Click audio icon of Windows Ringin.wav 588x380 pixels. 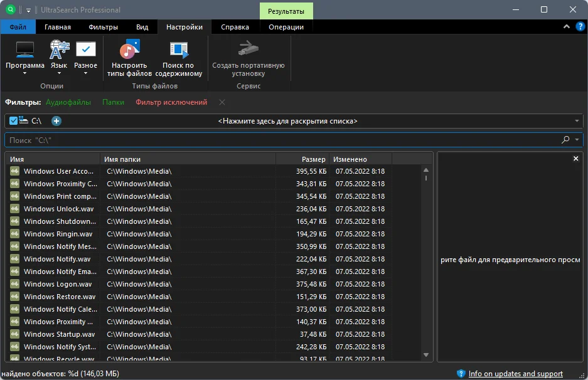pos(14,234)
